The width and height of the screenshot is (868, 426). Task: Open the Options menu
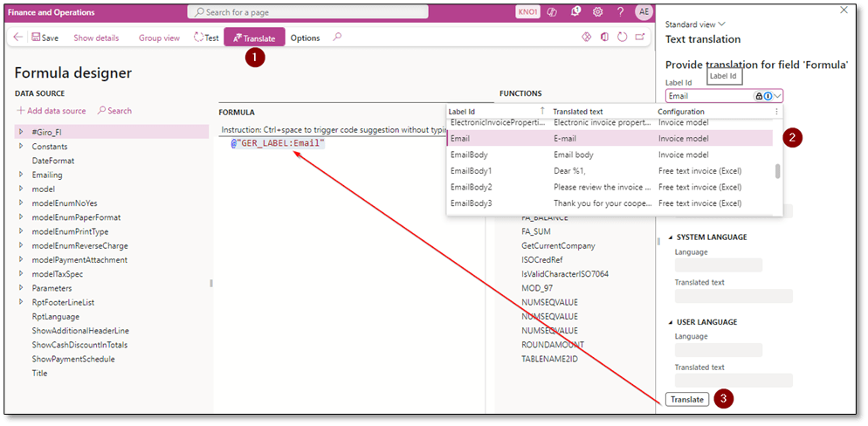[x=305, y=38]
